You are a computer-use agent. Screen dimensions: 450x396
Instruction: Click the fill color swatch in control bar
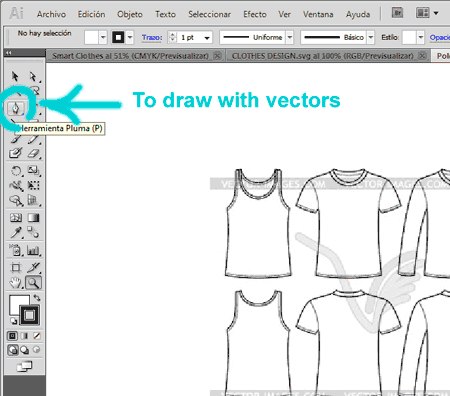[91, 37]
